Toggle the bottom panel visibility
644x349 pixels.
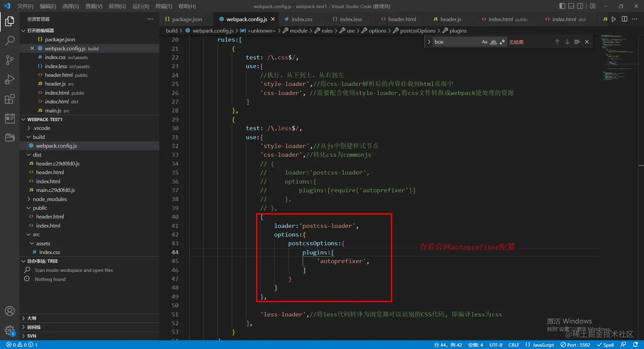(x=571, y=6)
